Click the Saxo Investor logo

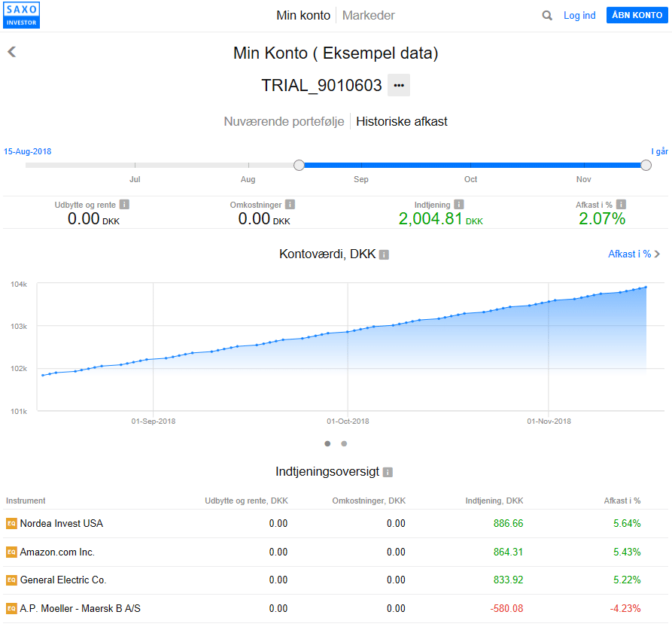(x=21, y=15)
